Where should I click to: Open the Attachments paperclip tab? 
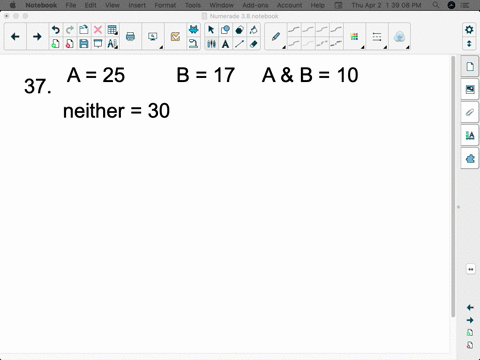point(470,112)
